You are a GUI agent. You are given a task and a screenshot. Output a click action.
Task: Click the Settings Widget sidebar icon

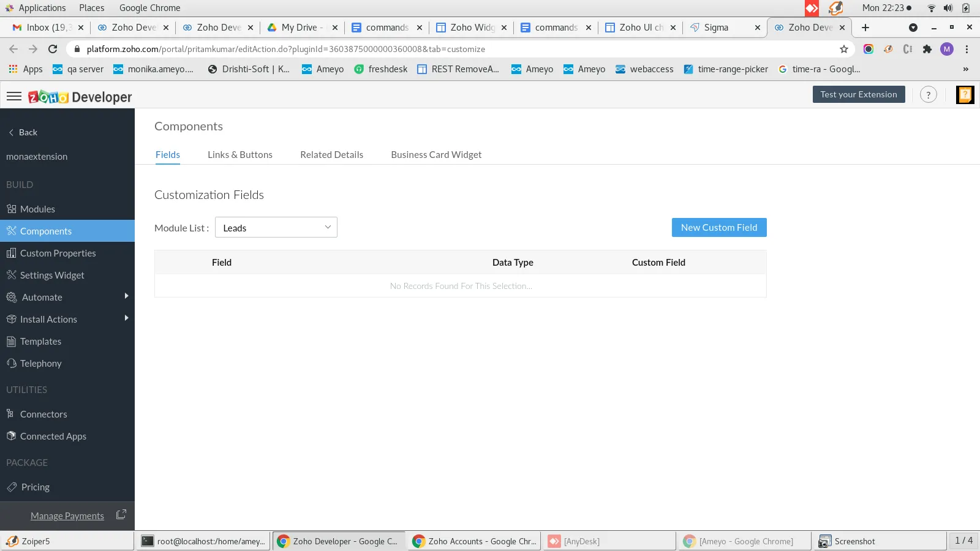pyautogui.click(x=12, y=275)
